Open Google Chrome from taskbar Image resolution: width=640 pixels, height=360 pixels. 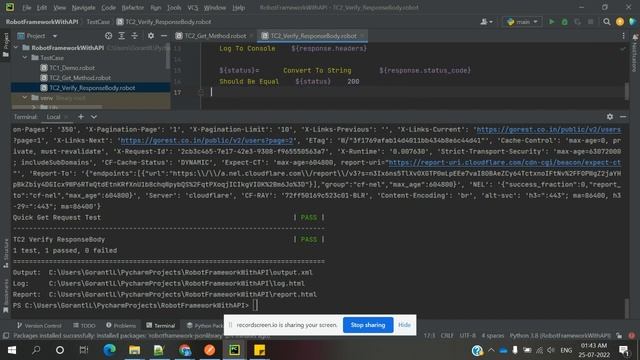pos(184,350)
